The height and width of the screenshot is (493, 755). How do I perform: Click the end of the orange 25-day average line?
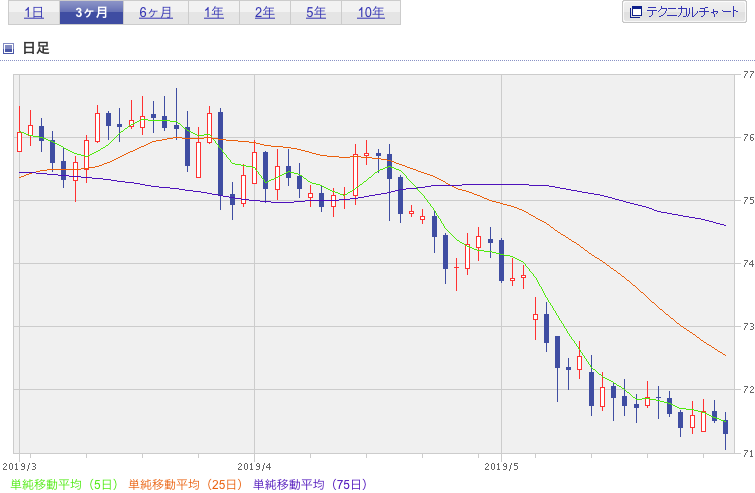pos(725,355)
